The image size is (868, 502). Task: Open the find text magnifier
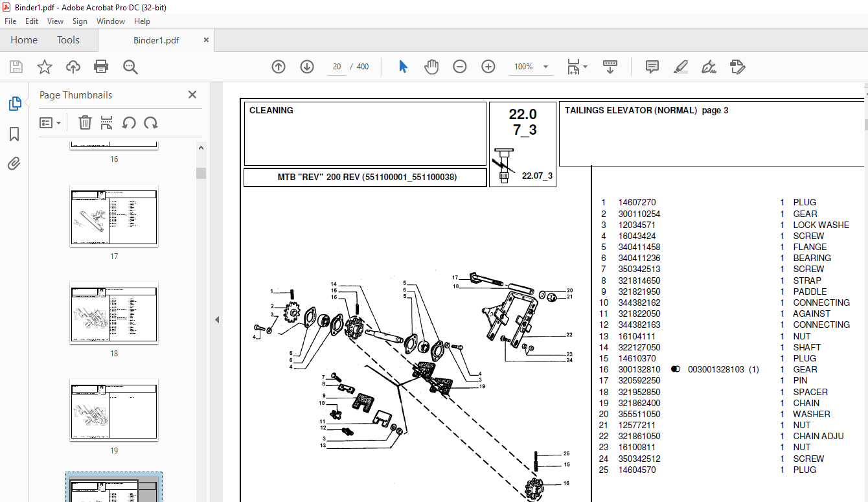tap(130, 67)
